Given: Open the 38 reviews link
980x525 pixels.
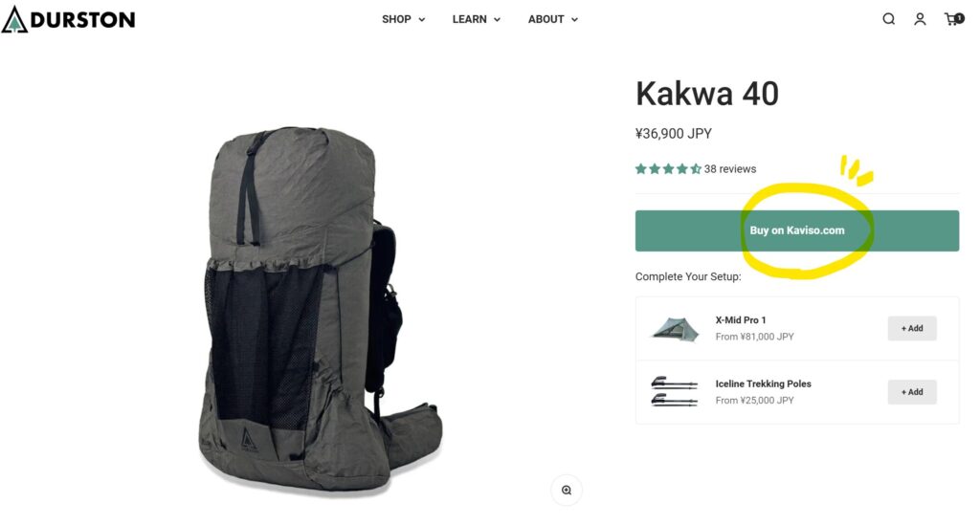Looking at the screenshot, I should click(730, 169).
